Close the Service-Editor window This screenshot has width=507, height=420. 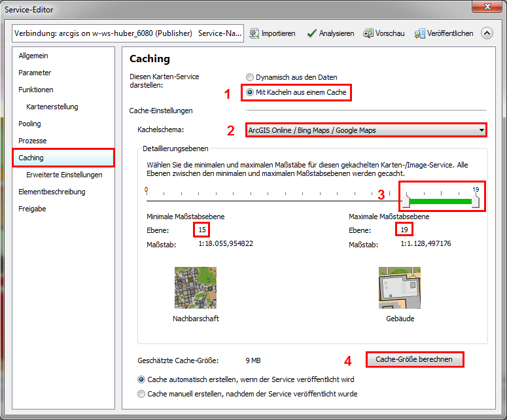coord(487,7)
